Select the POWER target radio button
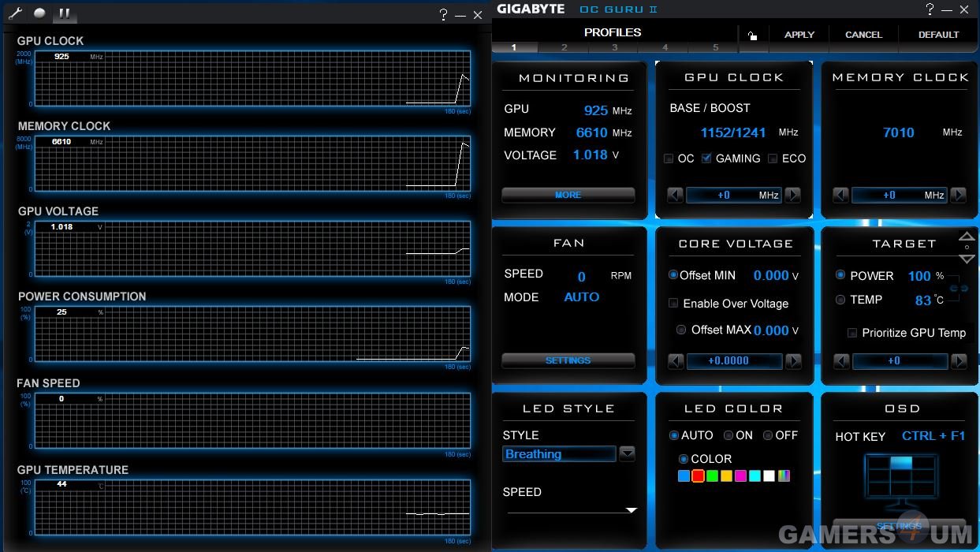980x552 pixels. tap(840, 275)
